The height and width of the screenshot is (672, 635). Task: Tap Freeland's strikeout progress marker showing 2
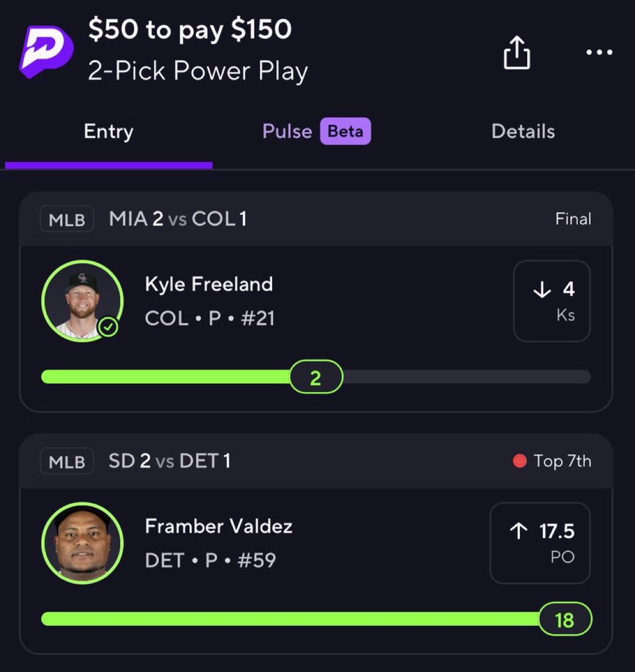(x=316, y=377)
